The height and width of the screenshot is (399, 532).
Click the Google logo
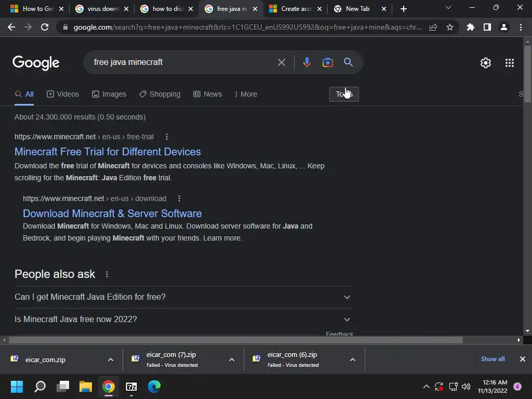click(36, 63)
